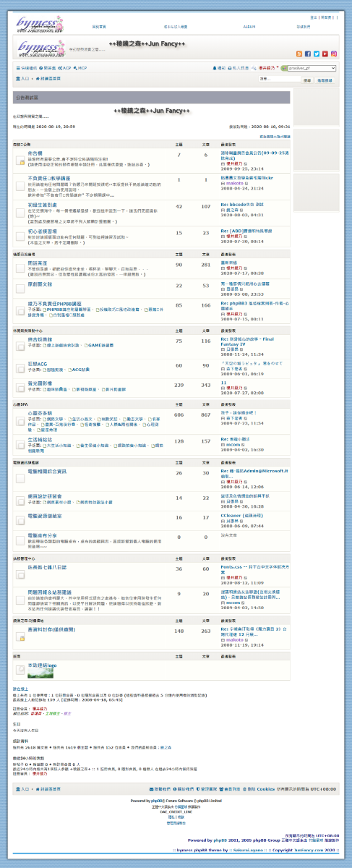
Task: Open the Instagram icon in header
Action: tap(334, 54)
